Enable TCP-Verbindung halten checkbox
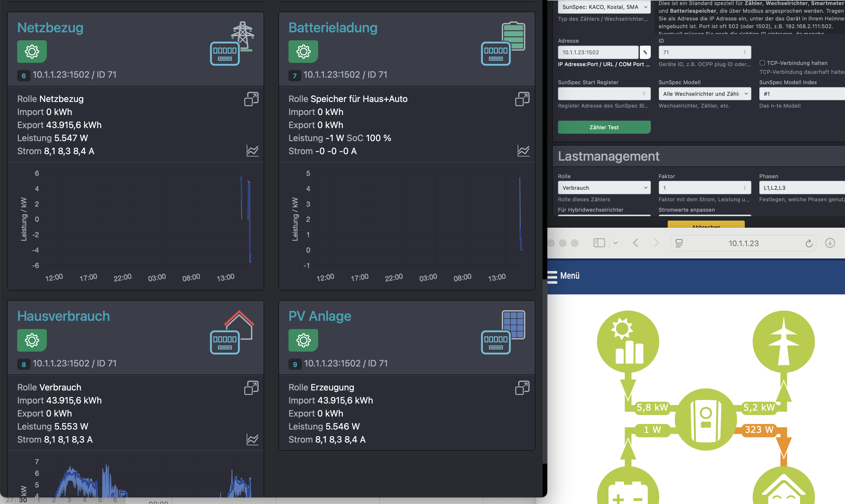The width and height of the screenshot is (845, 504). coord(762,63)
